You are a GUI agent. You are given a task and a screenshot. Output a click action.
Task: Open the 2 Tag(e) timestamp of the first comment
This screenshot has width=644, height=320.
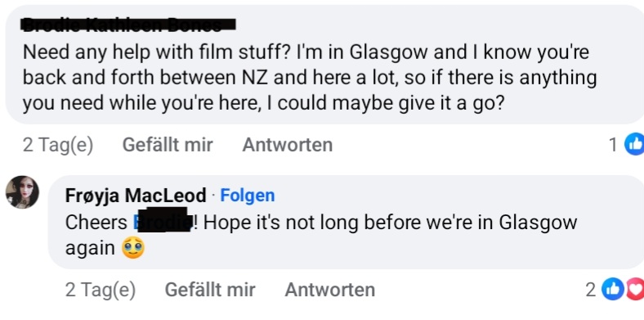click(58, 145)
